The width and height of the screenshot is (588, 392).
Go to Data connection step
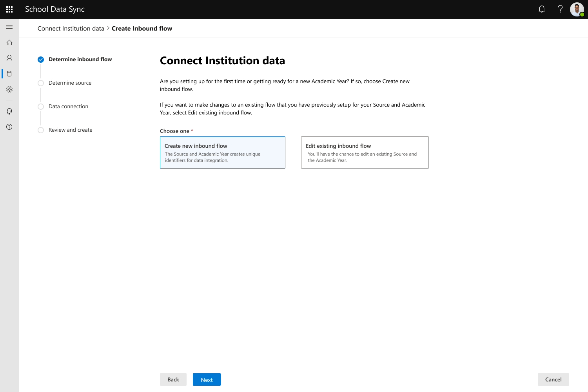[x=68, y=106]
